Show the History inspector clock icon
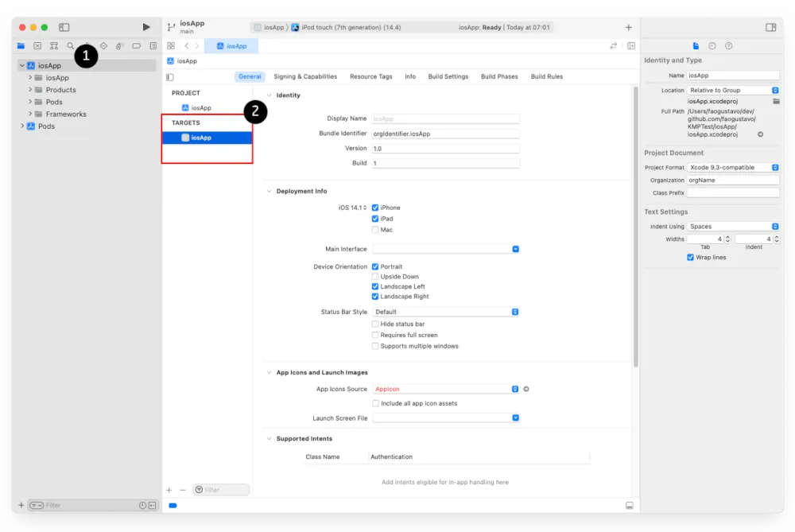This screenshot has width=795, height=532. click(x=712, y=45)
